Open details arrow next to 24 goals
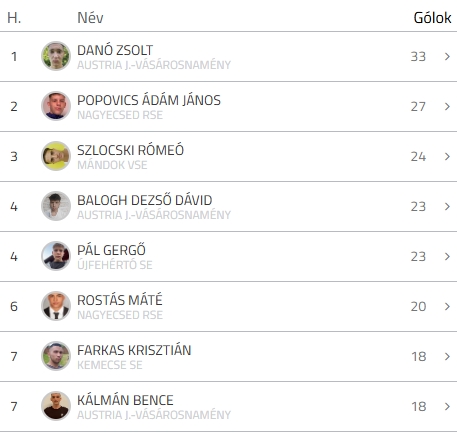The width and height of the screenshot is (457, 439). 447,156
